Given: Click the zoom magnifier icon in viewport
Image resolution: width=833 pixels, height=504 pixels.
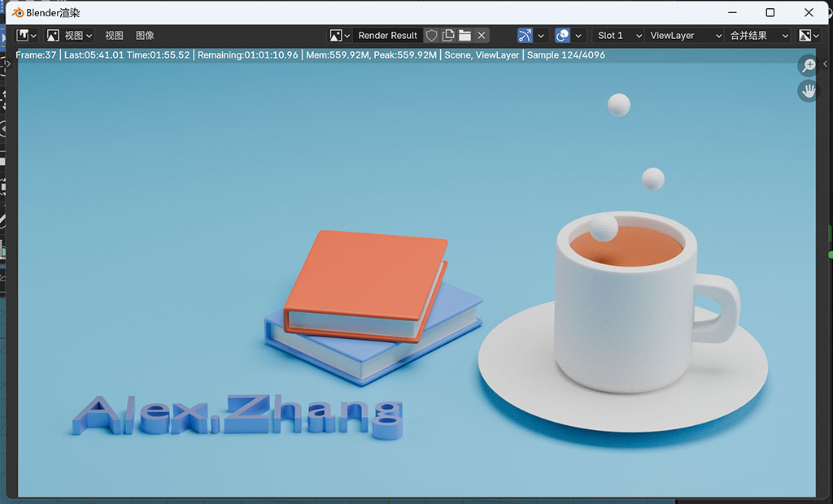Looking at the screenshot, I should [809, 66].
